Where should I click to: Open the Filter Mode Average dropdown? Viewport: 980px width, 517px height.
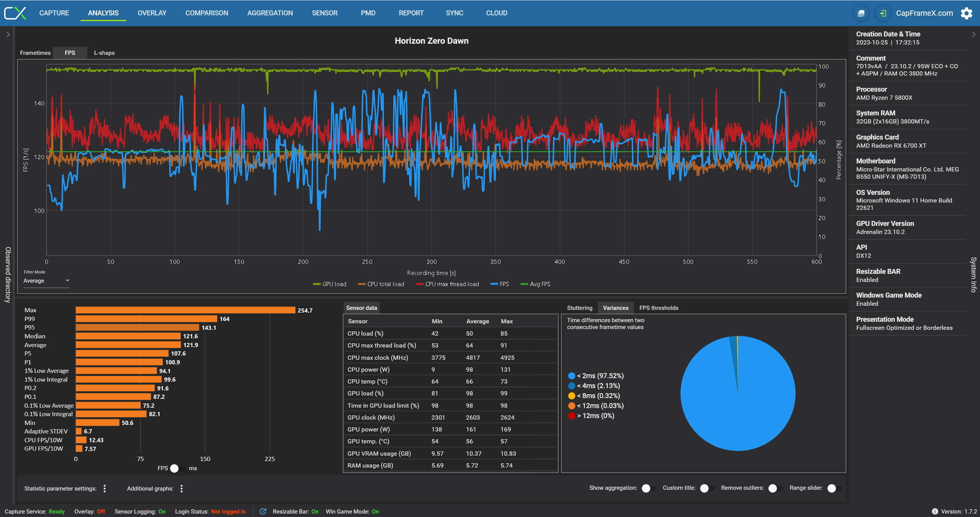(46, 281)
